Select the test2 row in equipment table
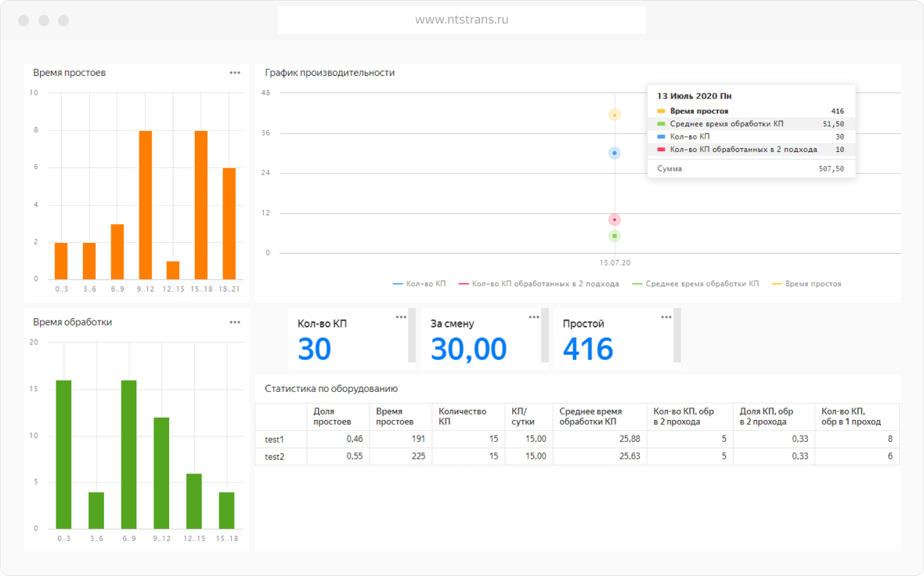 275,456
